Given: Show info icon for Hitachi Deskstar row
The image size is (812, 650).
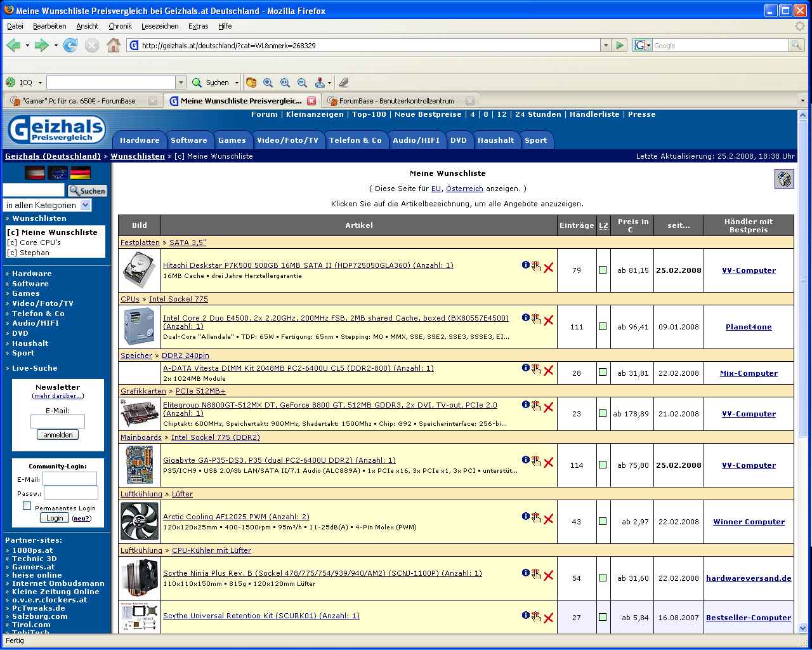Looking at the screenshot, I should (526, 265).
